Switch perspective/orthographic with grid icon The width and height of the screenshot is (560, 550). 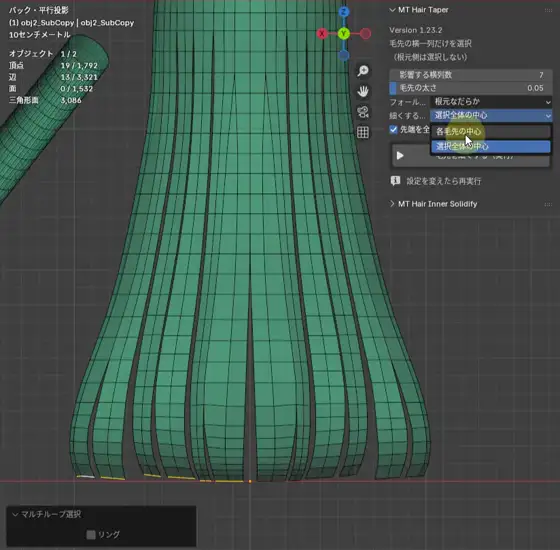coord(363,132)
